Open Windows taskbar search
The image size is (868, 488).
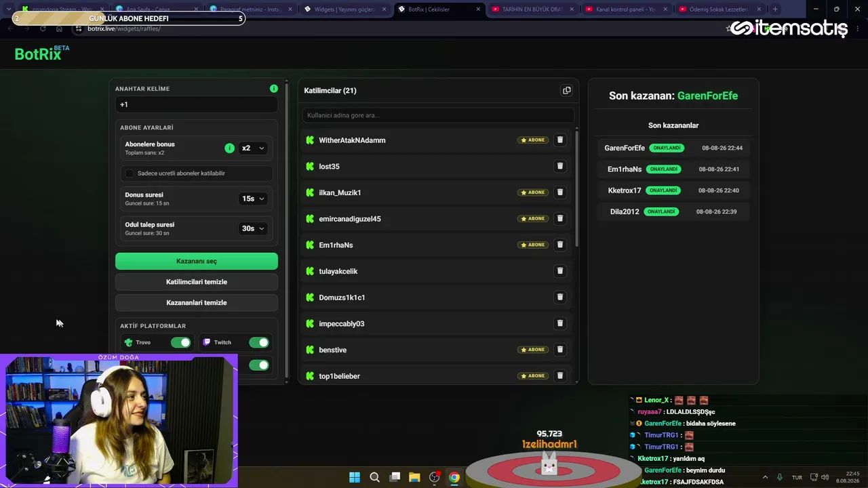(x=374, y=477)
